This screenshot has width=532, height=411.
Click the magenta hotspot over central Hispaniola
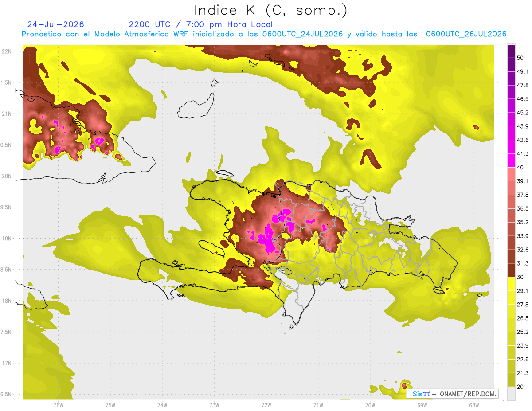pyautogui.click(x=268, y=239)
